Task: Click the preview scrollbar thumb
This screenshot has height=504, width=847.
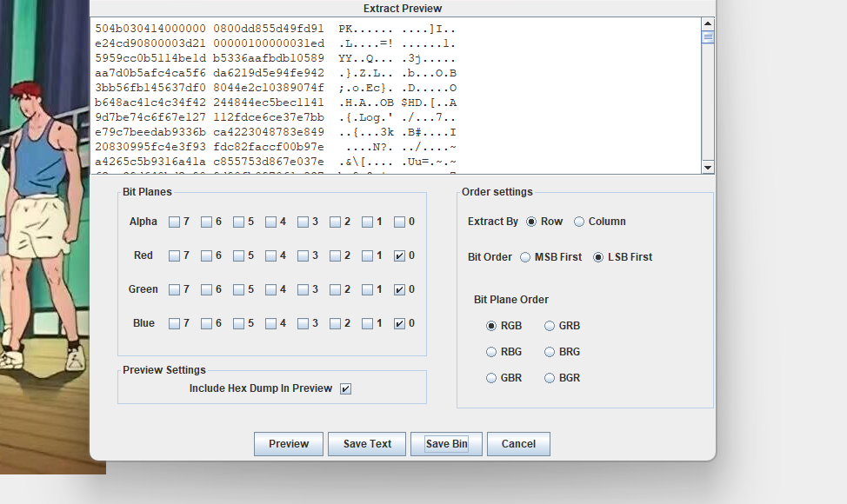Action: coord(708,36)
